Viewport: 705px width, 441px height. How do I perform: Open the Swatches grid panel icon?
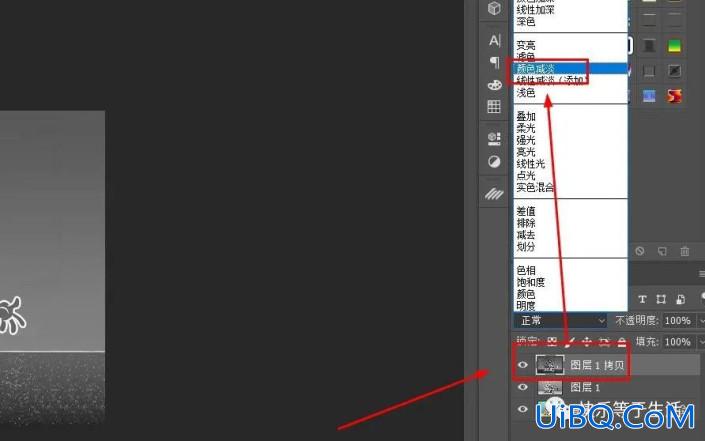494,107
